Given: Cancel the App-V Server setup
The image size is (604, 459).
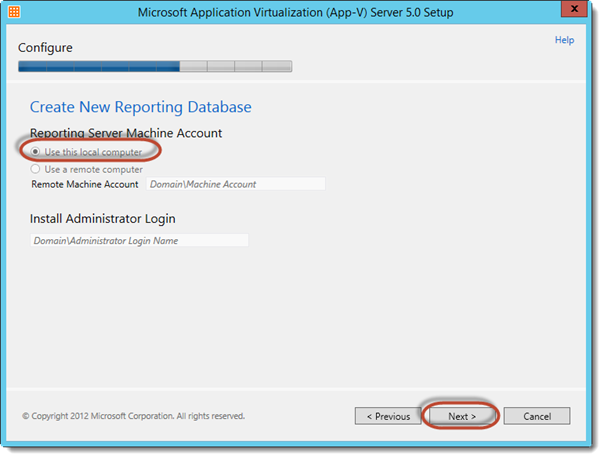Looking at the screenshot, I should 537,416.
